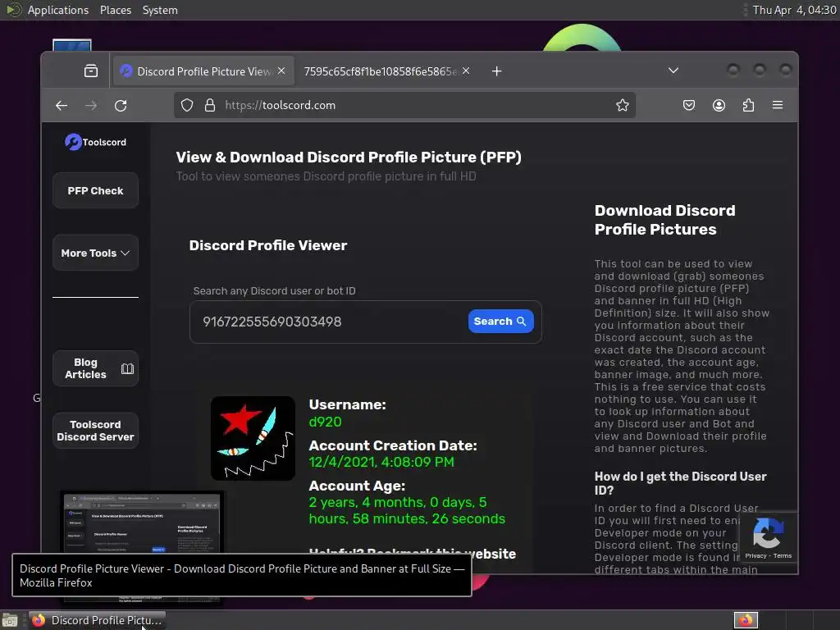
Task: Click the site security padlock icon
Action: [x=210, y=106]
